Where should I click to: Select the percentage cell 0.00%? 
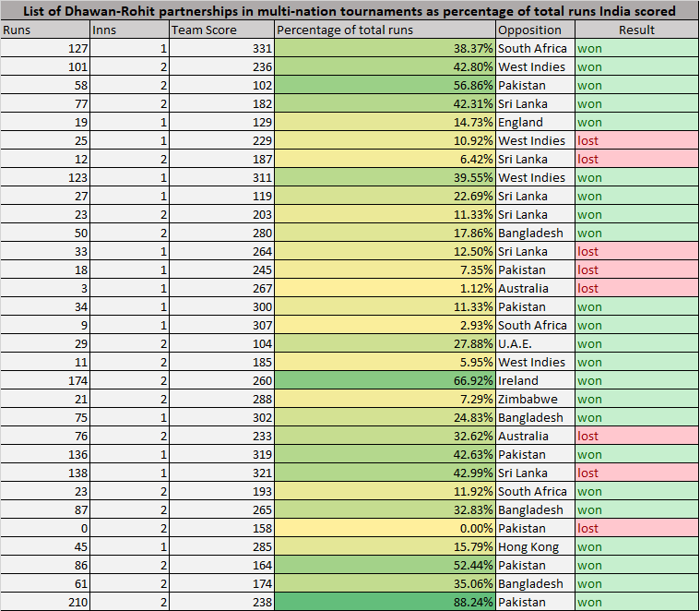385,528
